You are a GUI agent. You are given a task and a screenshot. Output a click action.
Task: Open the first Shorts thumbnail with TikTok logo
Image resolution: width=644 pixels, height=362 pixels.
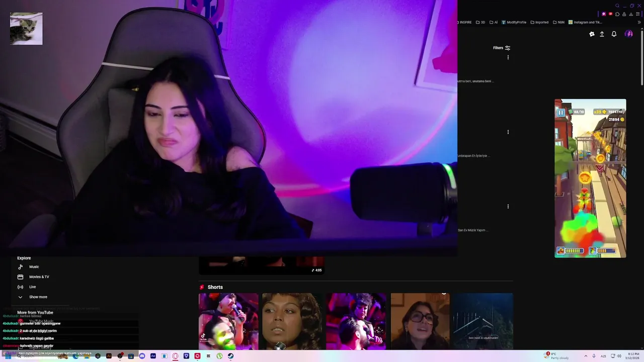click(228, 321)
